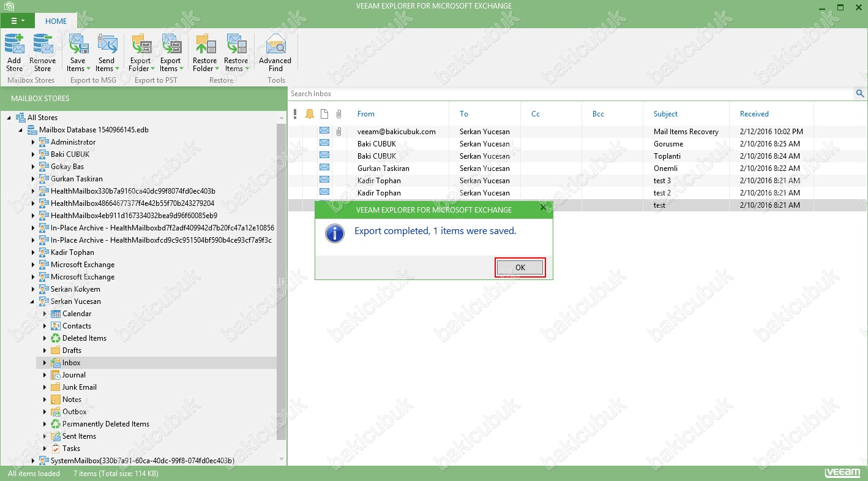This screenshot has height=481, width=868.
Task: Click received time 2/12/2016 10:02 PM
Action: [x=771, y=131]
